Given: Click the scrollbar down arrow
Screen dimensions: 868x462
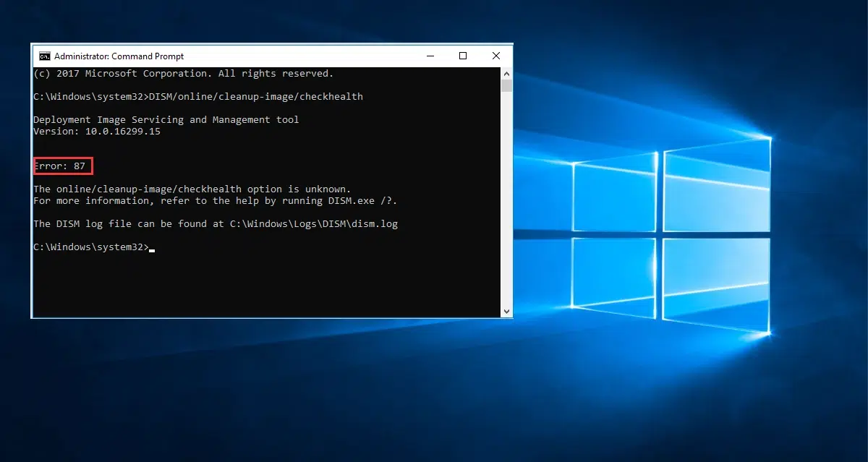Looking at the screenshot, I should [506, 311].
